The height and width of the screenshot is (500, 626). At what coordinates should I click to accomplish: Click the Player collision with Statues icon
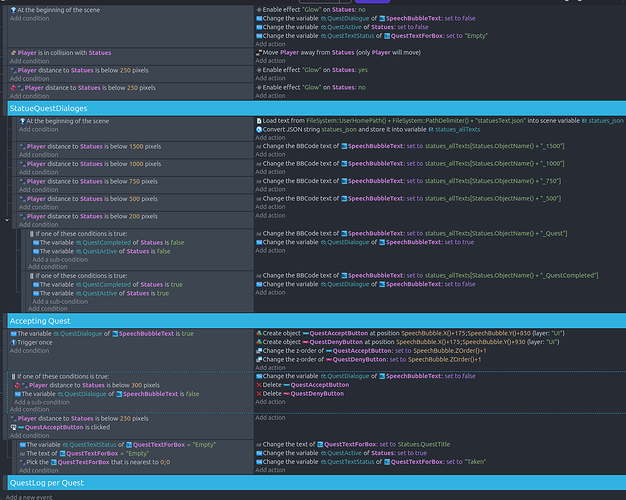tap(13, 52)
